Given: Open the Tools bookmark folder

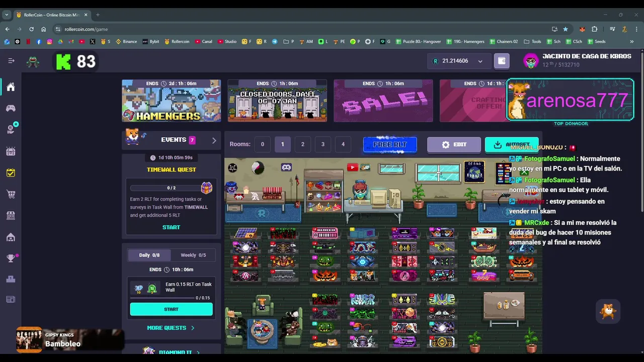Looking at the screenshot, I should (x=532, y=42).
